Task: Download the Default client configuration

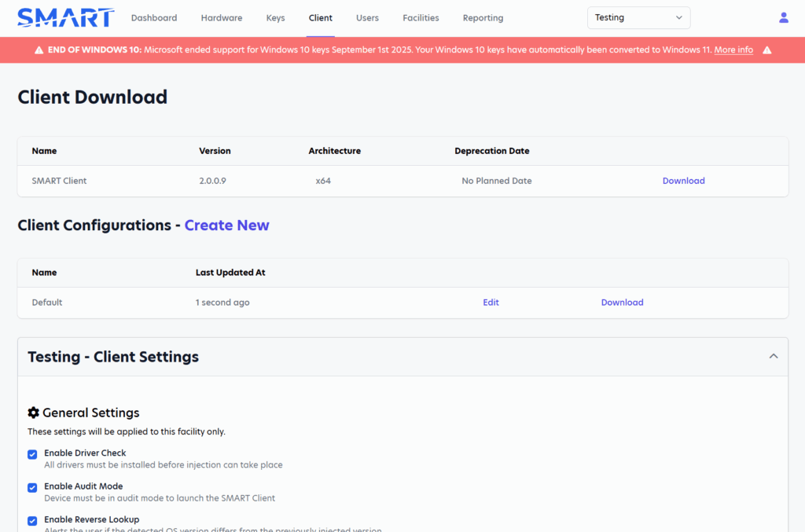Action: (x=623, y=303)
